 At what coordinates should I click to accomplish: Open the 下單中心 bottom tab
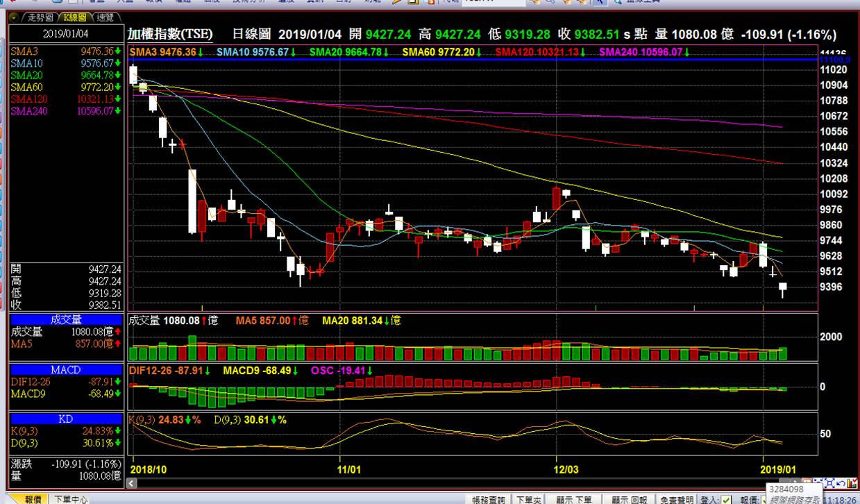71,499
